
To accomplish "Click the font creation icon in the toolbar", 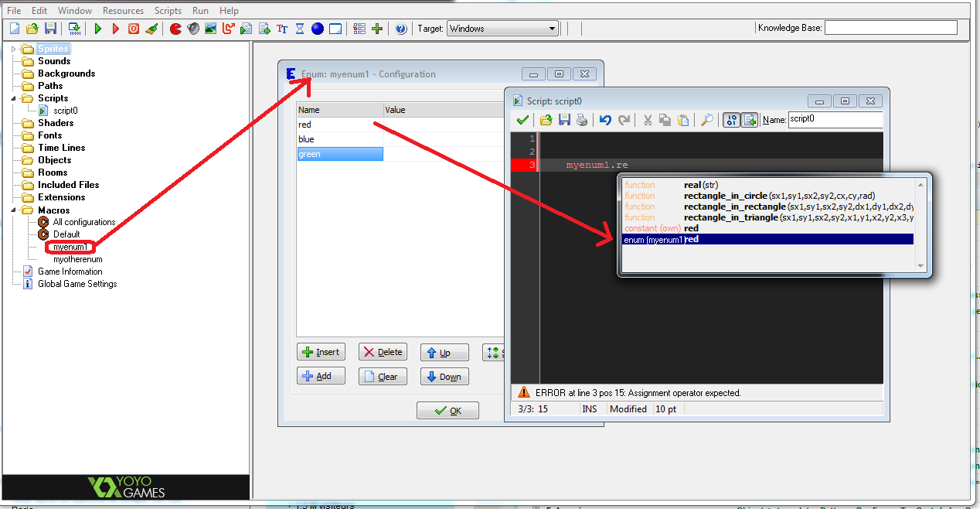I will coord(282,29).
